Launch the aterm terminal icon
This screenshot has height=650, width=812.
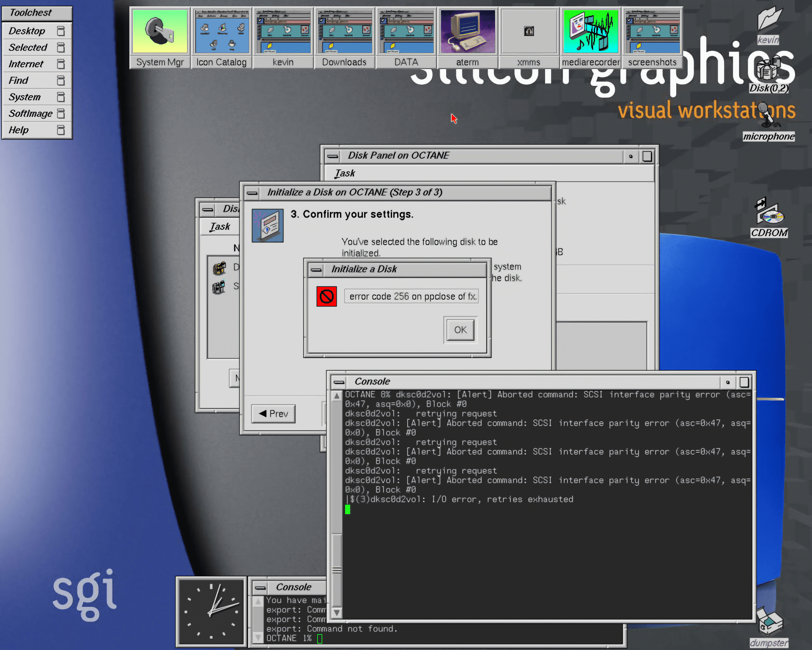(467, 38)
